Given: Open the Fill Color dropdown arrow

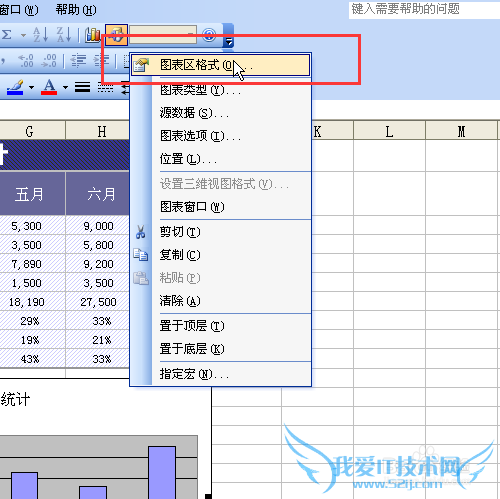Looking at the screenshot, I should pyautogui.click(x=31, y=88).
